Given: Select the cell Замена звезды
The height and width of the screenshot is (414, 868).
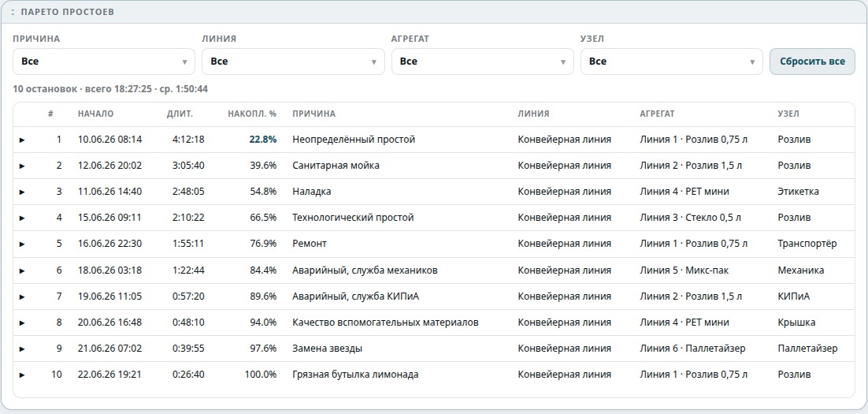Looking at the screenshot, I should click(328, 349).
